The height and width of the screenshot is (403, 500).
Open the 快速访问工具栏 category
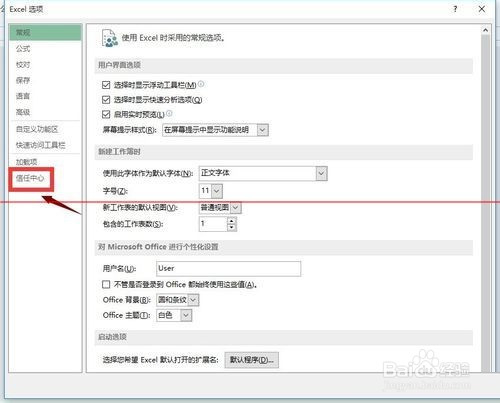click(x=45, y=145)
